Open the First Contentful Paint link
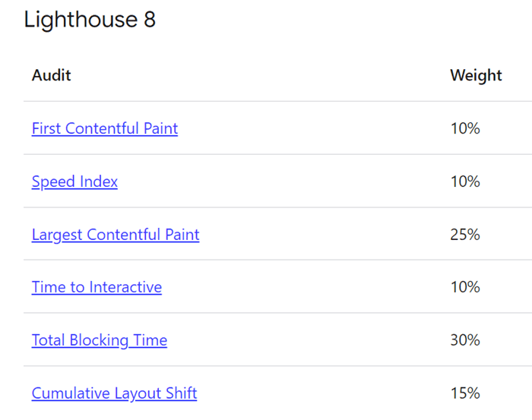The image size is (532, 420). point(105,128)
